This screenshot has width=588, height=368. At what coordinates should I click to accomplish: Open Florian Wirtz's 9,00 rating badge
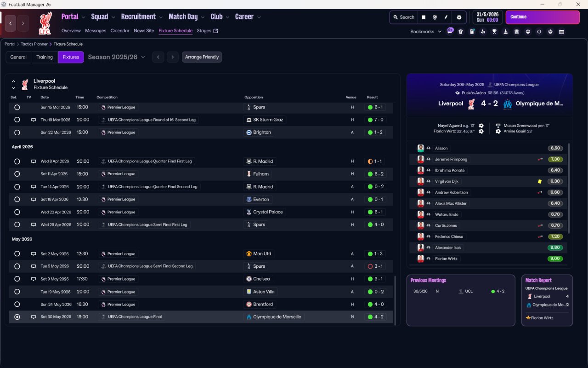(555, 259)
